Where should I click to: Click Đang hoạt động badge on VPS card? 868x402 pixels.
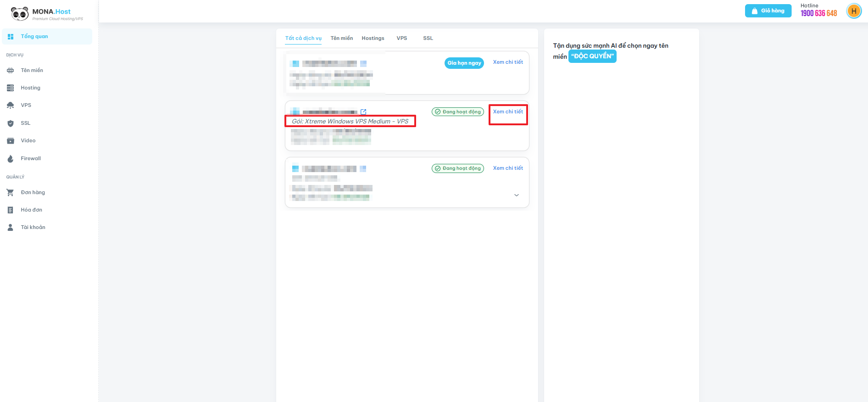[x=458, y=112]
